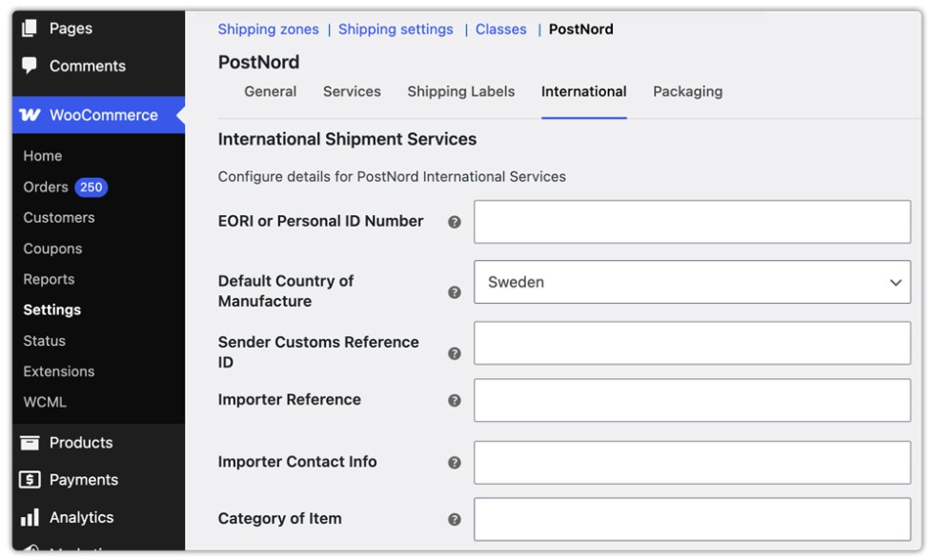Click the PostNord breadcrumb item
934x560 pixels.
point(580,30)
